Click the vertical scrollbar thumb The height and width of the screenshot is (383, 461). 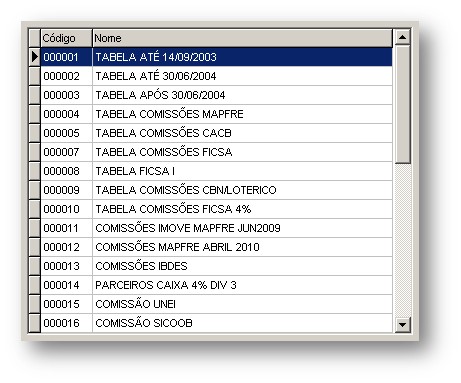coord(402,104)
